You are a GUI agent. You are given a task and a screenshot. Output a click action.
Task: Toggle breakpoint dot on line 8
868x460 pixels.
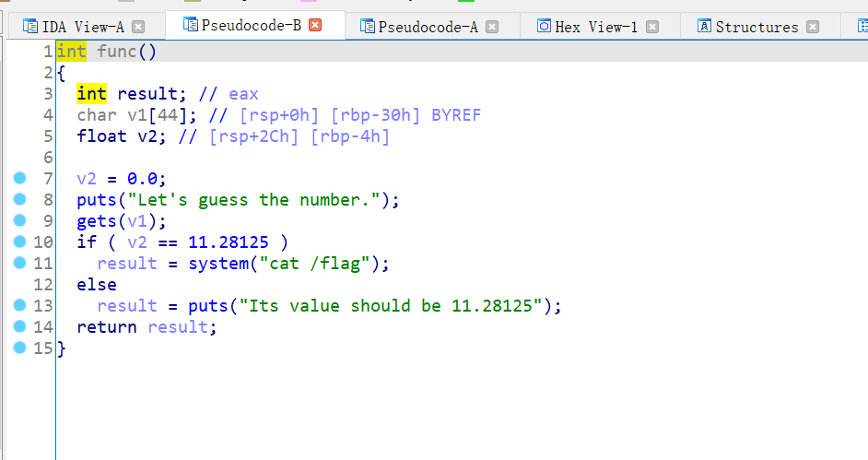(19, 199)
